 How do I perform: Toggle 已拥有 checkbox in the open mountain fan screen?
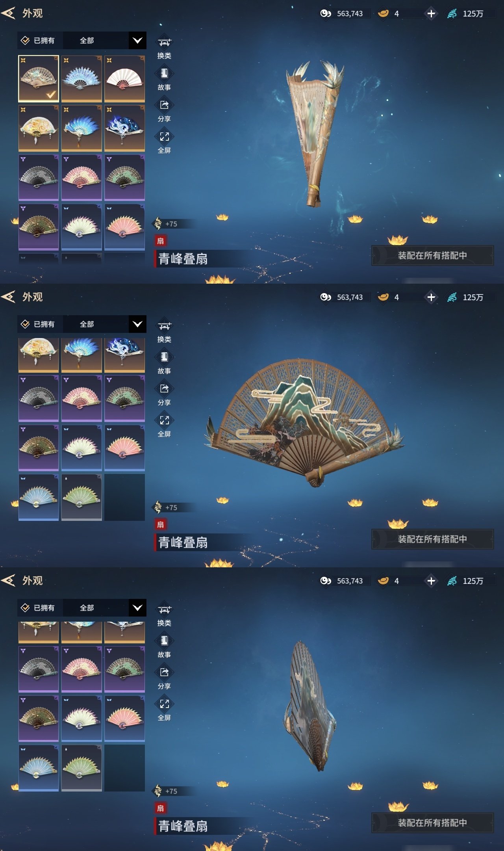(x=25, y=324)
